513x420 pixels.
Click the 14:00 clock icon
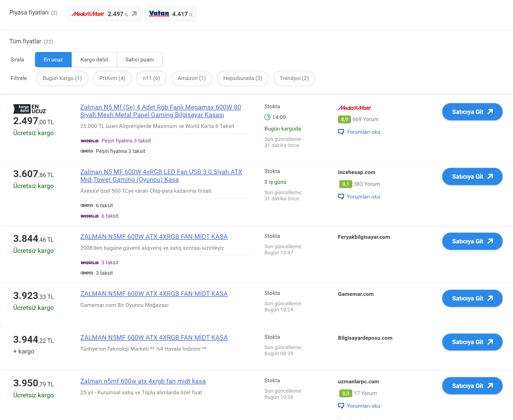(267, 117)
